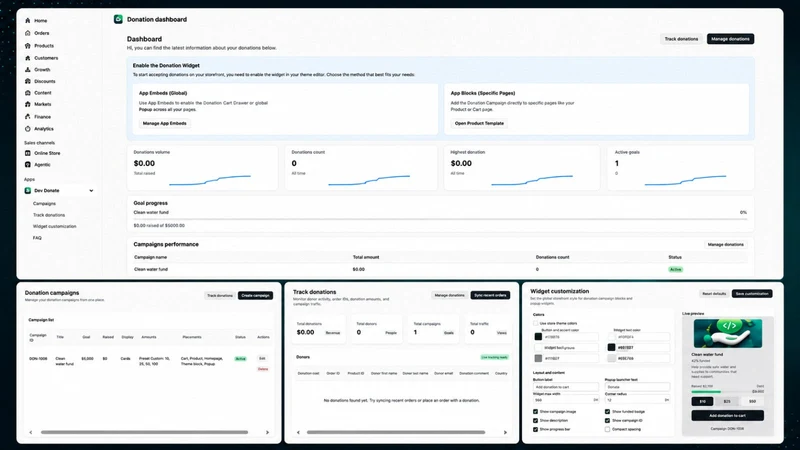The image size is (800, 450).
Task: Click the Customers person icon in sidebar
Action: pyautogui.click(x=28, y=58)
